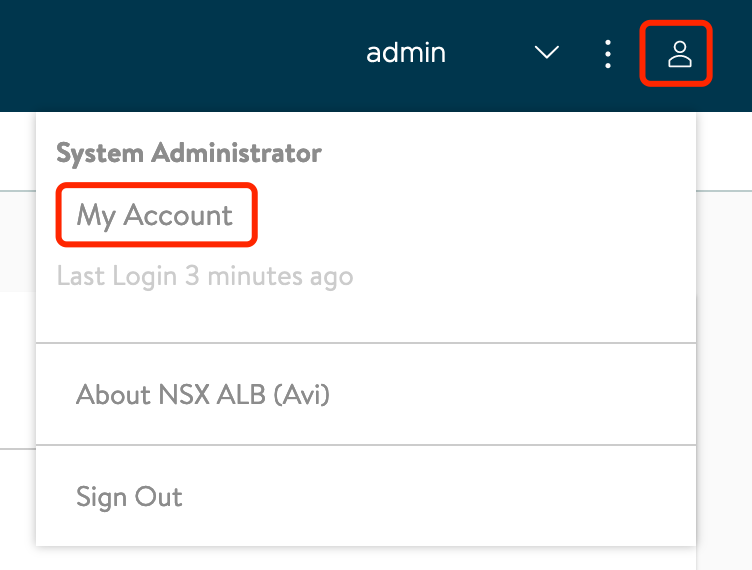
Task: Open the vertical three-dot menu
Action: point(608,54)
